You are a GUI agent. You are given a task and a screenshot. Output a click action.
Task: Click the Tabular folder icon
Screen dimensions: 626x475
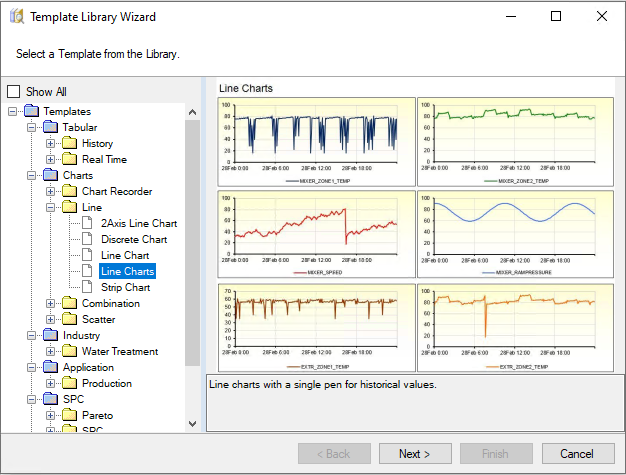[50, 127]
